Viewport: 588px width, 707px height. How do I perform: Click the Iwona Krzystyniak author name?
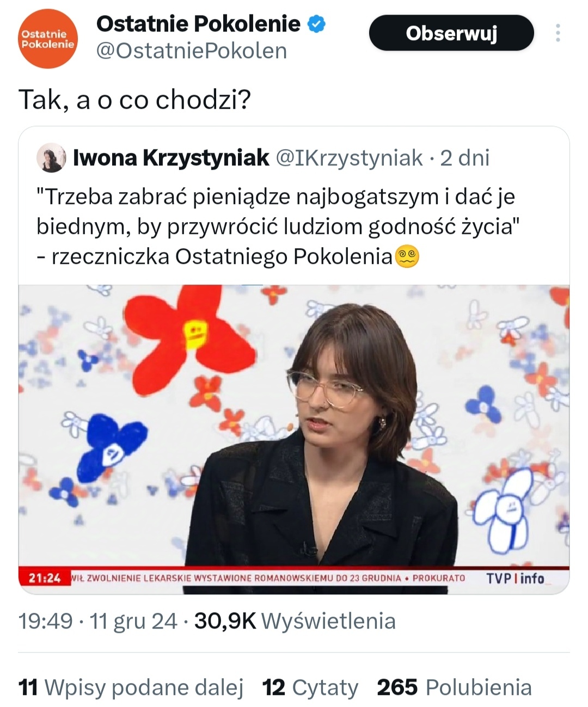coord(171,158)
